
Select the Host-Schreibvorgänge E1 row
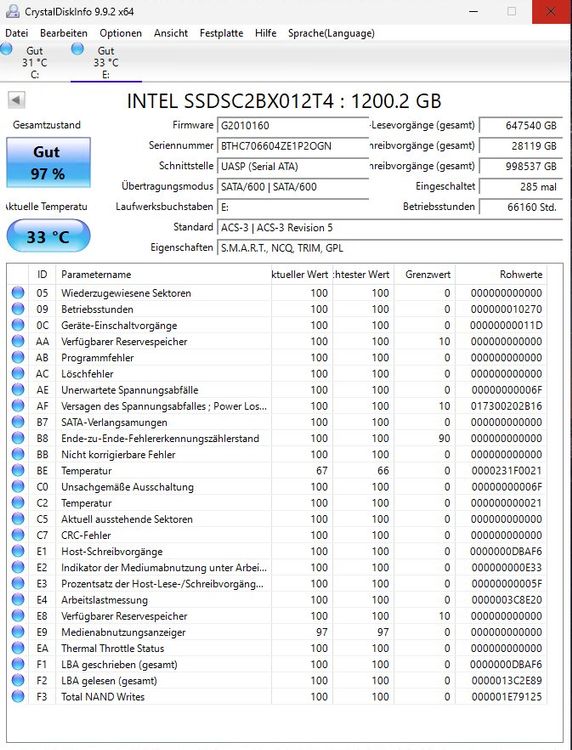[278, 551]
